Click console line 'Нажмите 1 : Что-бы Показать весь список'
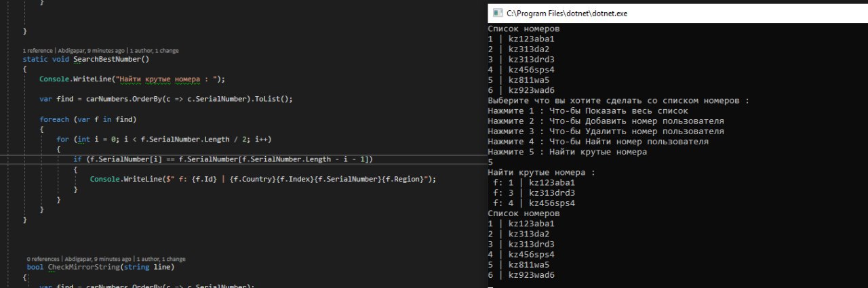The width and height of the screenshot is (868, 288). coord(588,111)
